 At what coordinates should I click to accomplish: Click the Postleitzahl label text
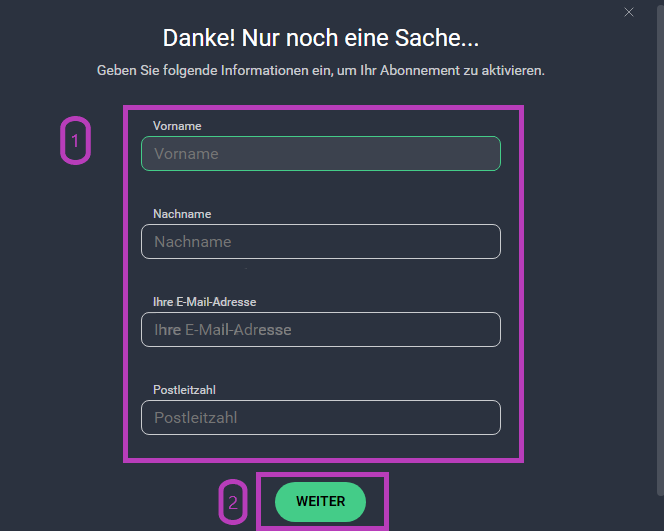click(x=184, y=390)
